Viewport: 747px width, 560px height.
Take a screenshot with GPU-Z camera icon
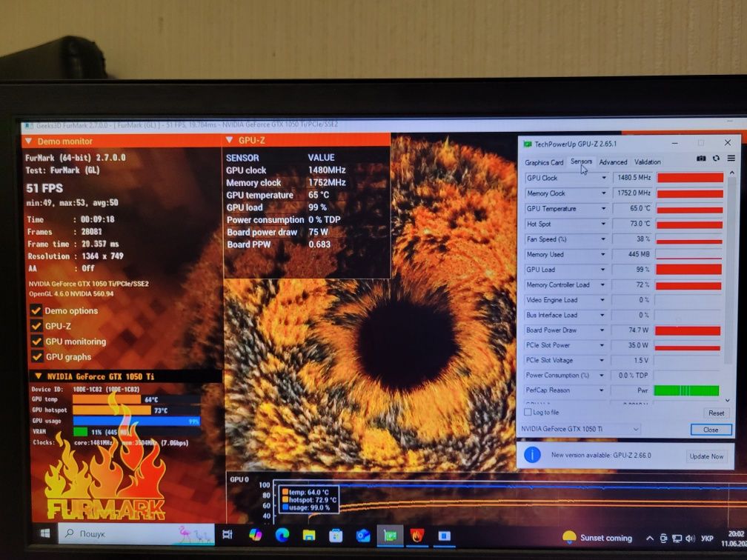pyautogui.click(x=701, y=159)
